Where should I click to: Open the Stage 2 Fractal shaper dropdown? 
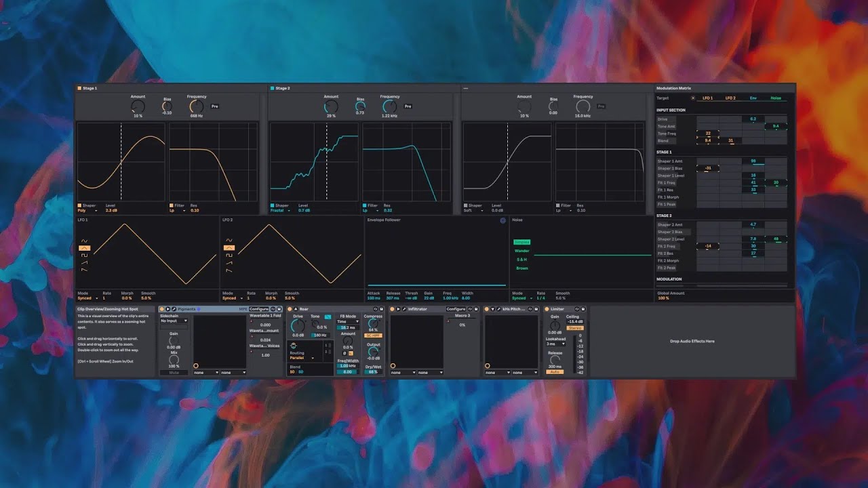281,211
